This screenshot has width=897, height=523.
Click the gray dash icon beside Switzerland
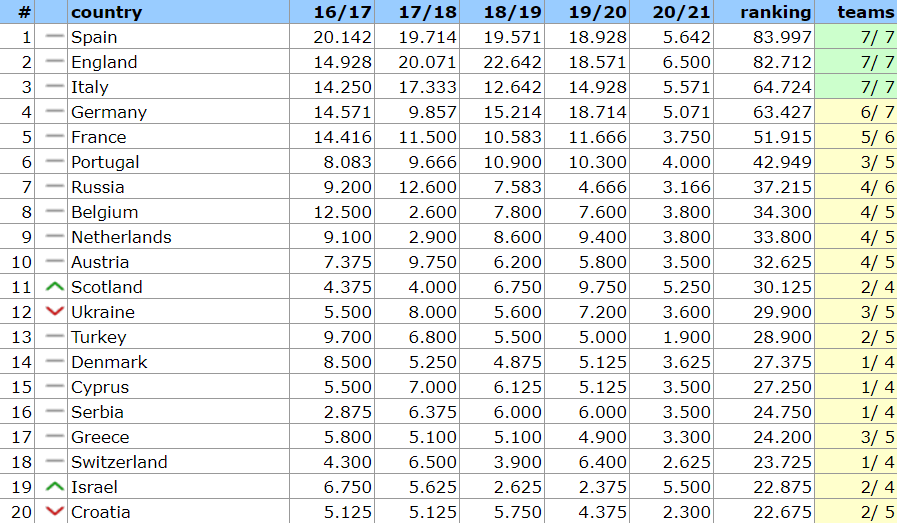(x=55, y=462)
